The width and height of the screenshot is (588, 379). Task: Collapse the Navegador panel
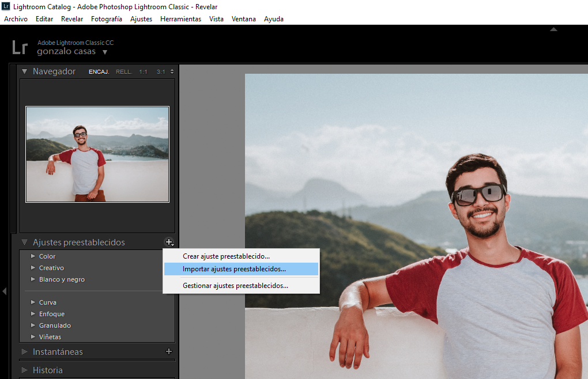25,71
